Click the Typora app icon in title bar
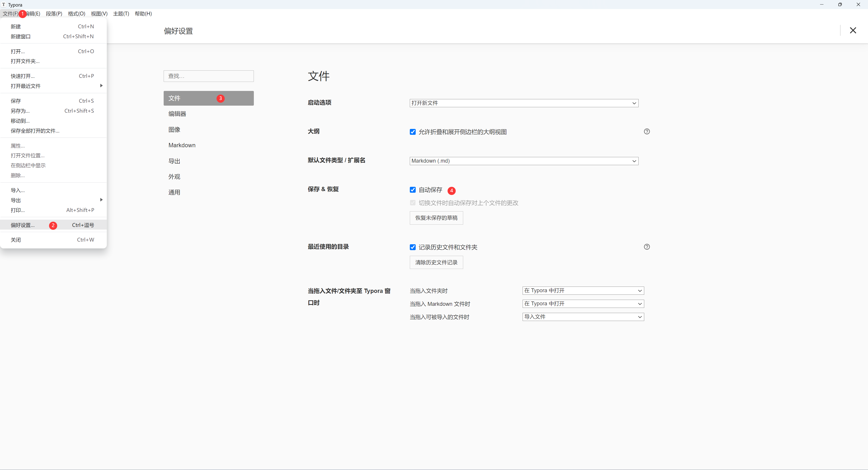 pos(4,4)
